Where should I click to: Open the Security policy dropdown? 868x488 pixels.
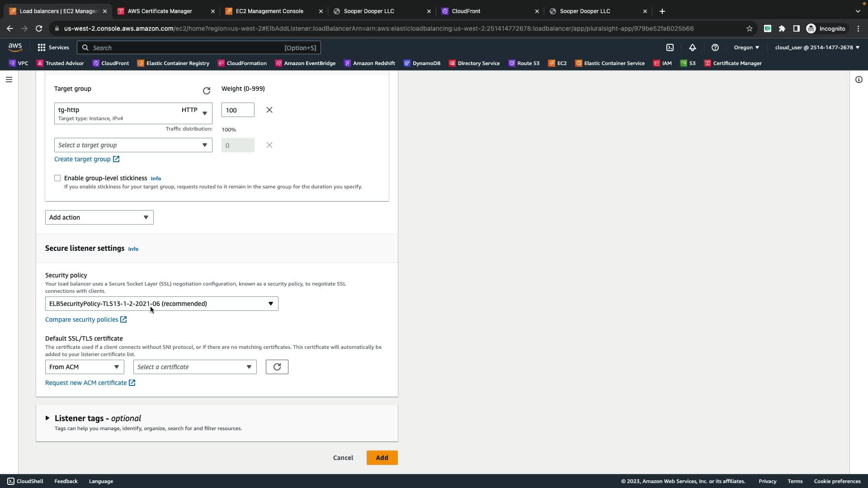[x=161, y=304]
